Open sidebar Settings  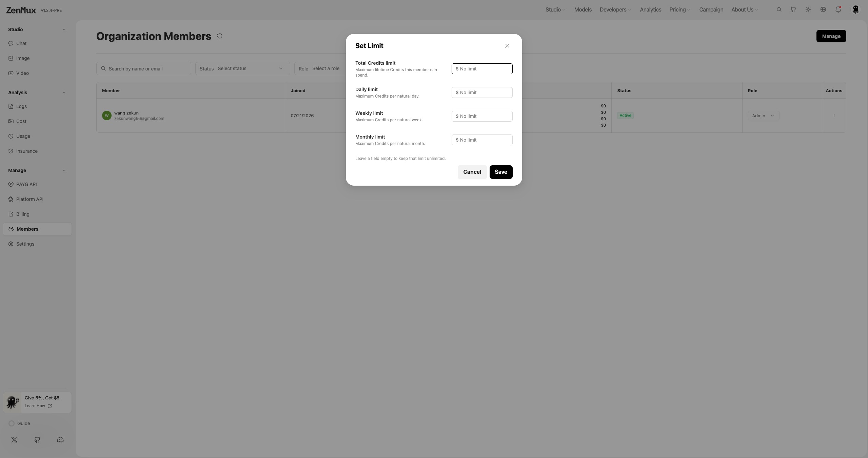(x=37, y=244)
